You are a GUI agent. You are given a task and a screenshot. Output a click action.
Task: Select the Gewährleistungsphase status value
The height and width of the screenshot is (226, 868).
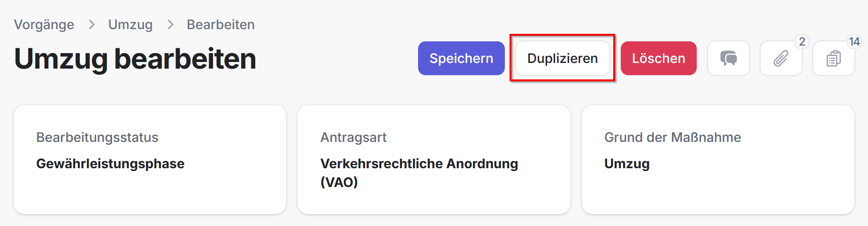click(x=110, y=164)
